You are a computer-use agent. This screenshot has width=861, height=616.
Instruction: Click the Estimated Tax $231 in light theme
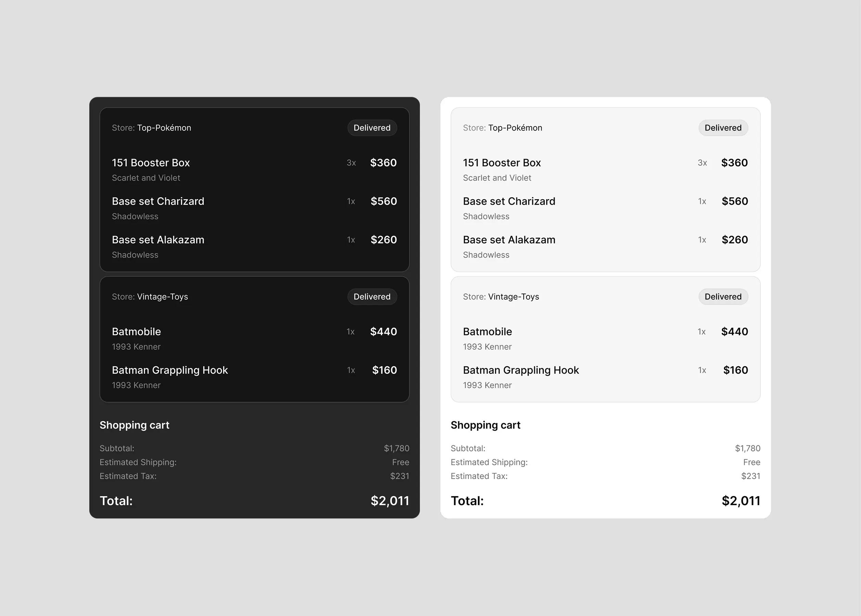point(750,476)
